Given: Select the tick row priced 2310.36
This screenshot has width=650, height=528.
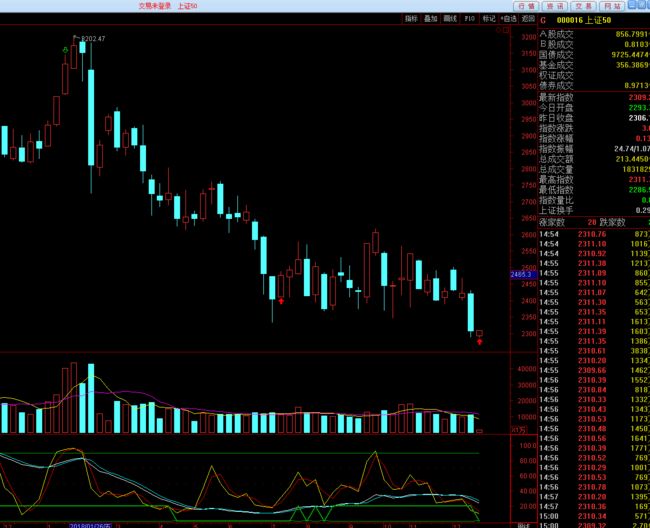Looking at the screenshot, I should point(594,506).
